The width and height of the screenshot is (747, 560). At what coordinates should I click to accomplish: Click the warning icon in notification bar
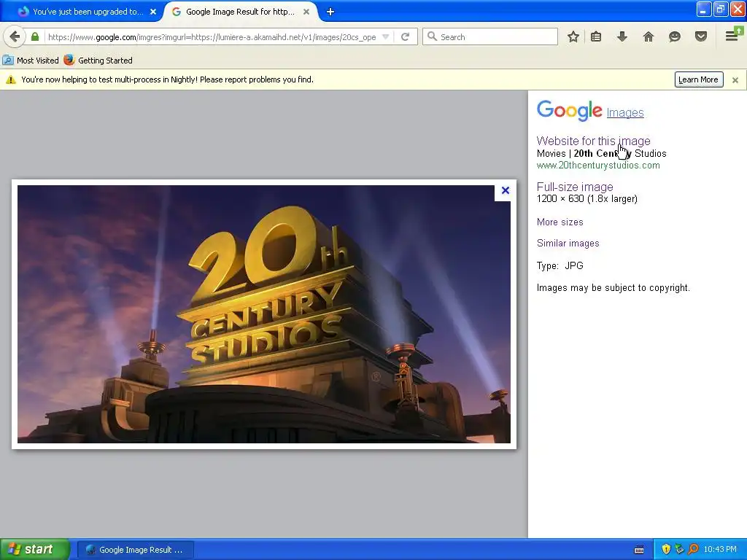point(10,79)
